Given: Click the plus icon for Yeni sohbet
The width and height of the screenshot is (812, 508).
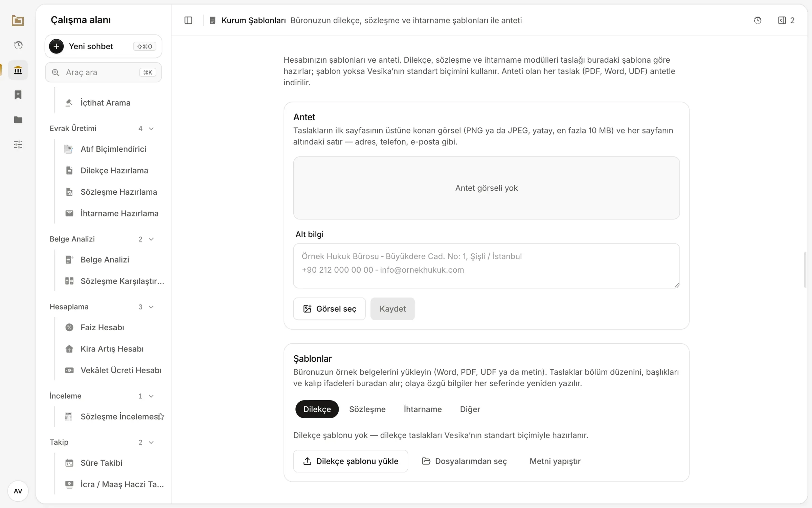Looking at the screenshot, I should (57, 46).
